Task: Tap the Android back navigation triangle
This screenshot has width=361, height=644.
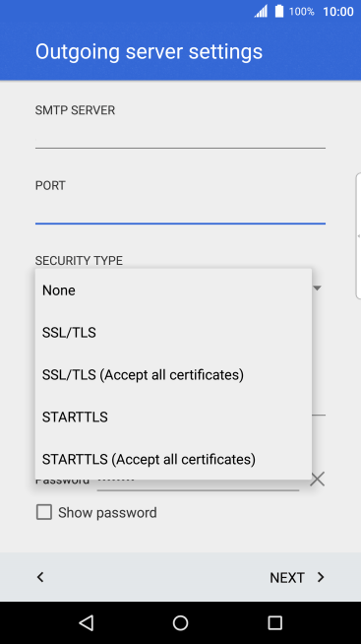Action: (x=87, y=622)
